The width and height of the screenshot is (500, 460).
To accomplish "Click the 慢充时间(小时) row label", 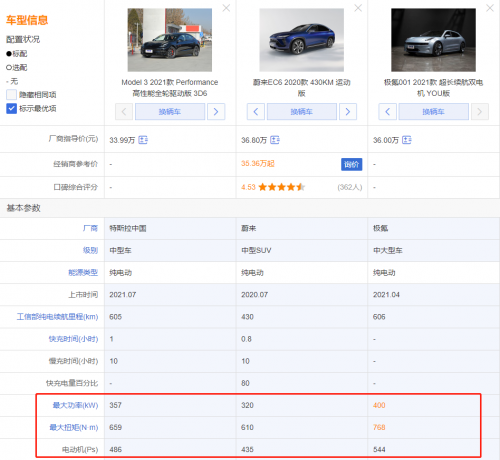I will (x=73, y=361).
